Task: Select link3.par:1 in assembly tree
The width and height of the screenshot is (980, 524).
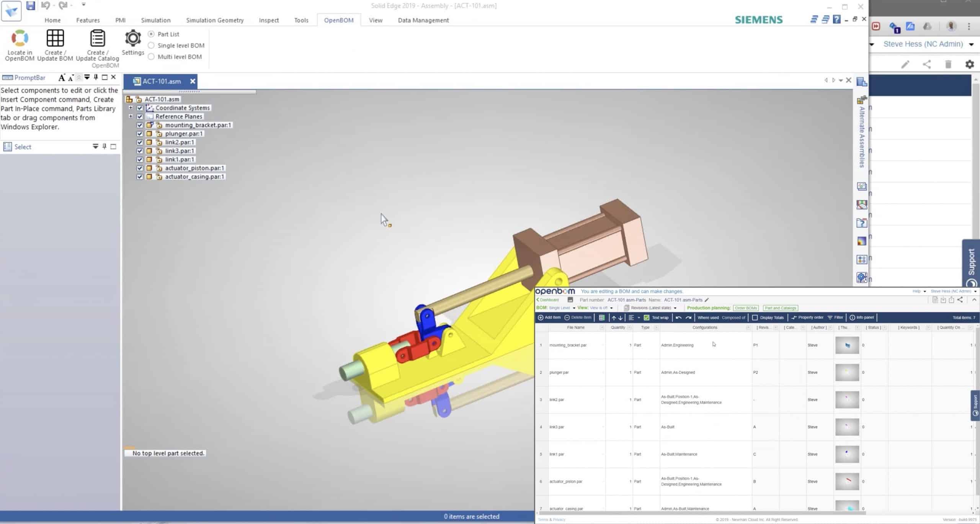Action: point(180,151)
